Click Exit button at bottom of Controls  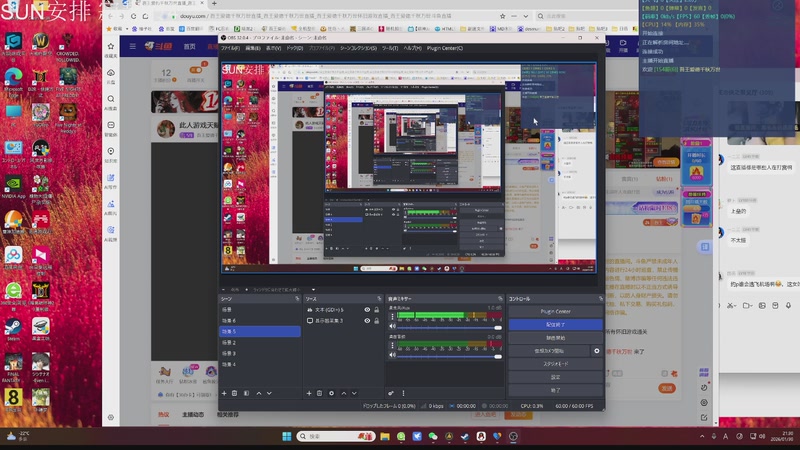point(556,390)
